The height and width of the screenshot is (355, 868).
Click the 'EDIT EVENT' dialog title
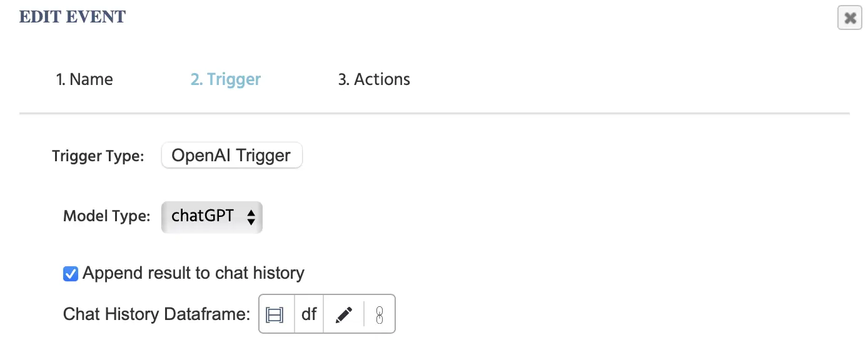[x=73, y=17]
